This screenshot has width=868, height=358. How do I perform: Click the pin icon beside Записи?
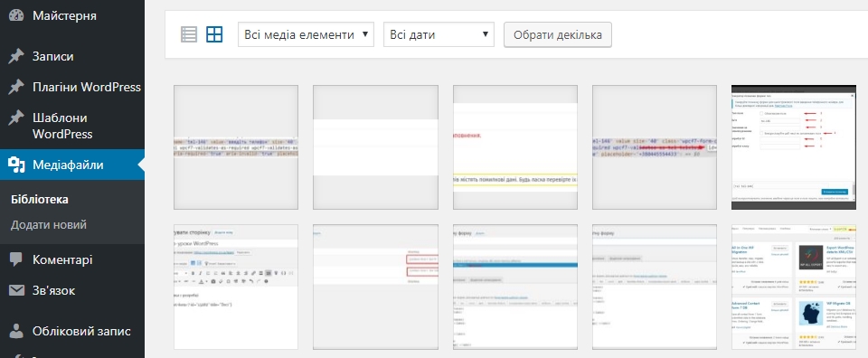coord(16,56)
